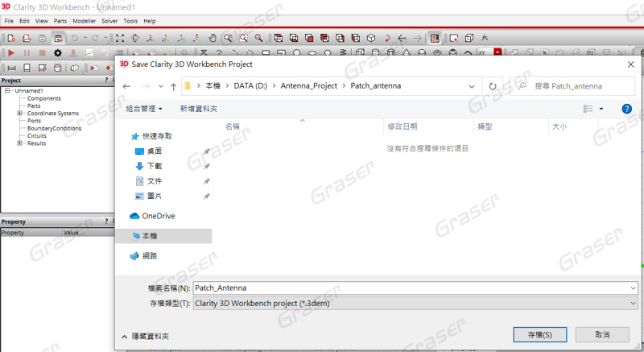
Task: Click the Save floppy disk icon
Action: point(42,38)
